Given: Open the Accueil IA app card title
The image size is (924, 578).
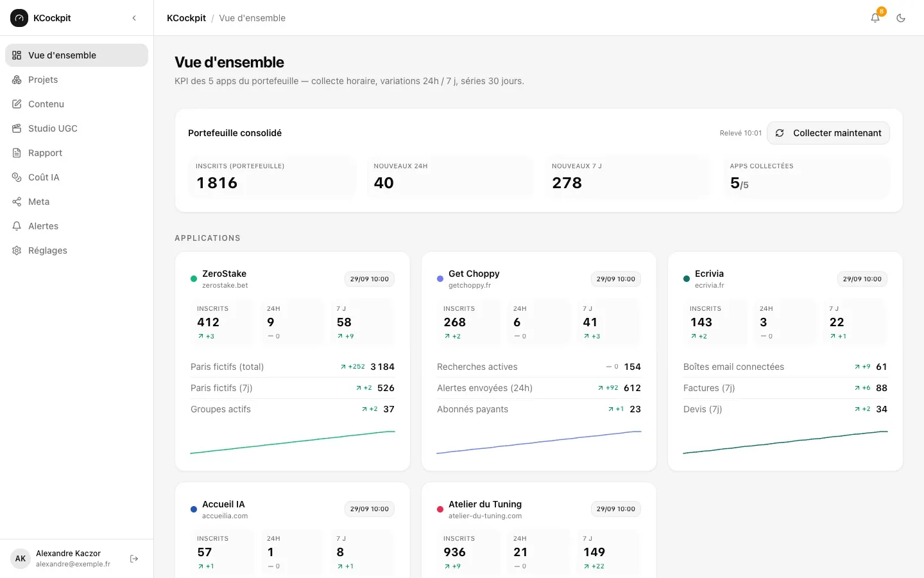Looking at the screenshot, I should point(223,504).
